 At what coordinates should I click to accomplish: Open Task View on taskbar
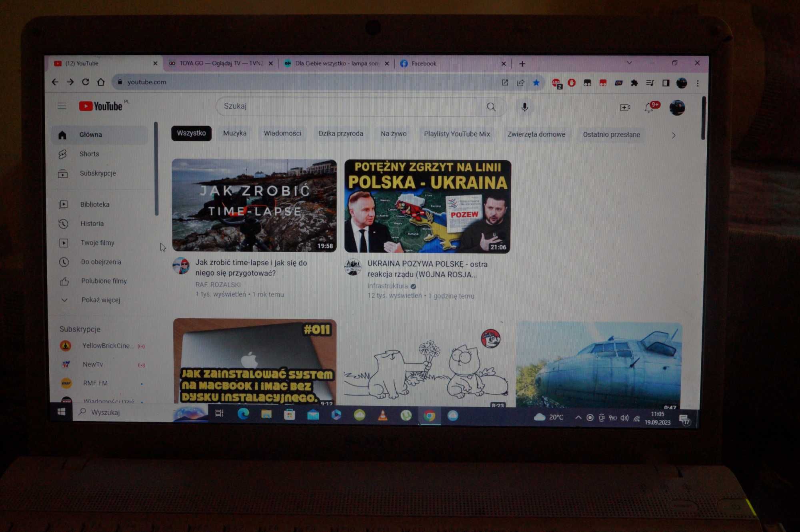(219, 413)
